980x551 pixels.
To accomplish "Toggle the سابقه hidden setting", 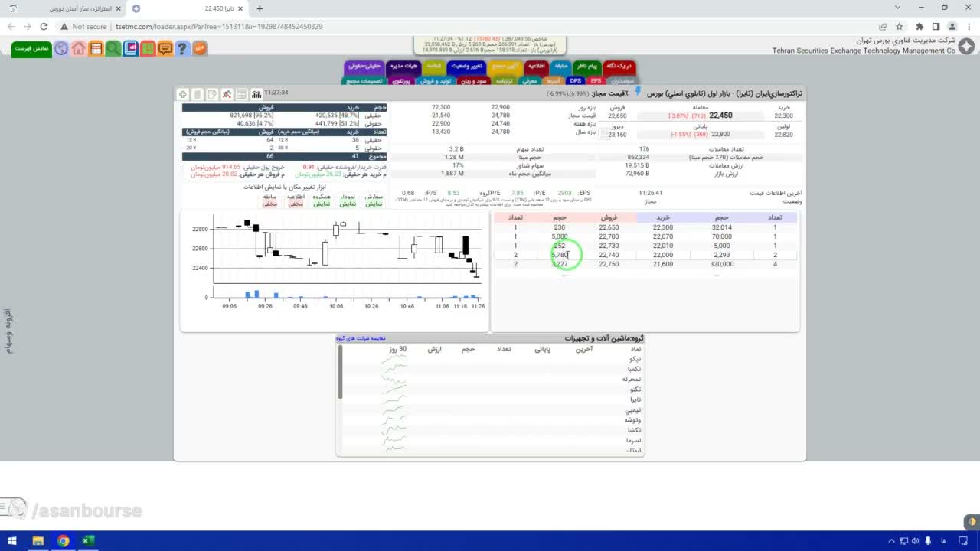I will tap(269, 200).
